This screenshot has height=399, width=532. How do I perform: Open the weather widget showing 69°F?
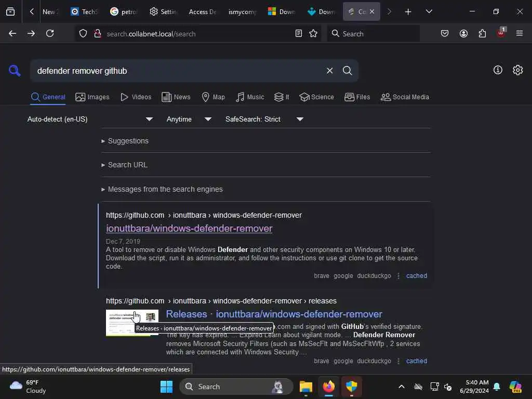(28, 387)
